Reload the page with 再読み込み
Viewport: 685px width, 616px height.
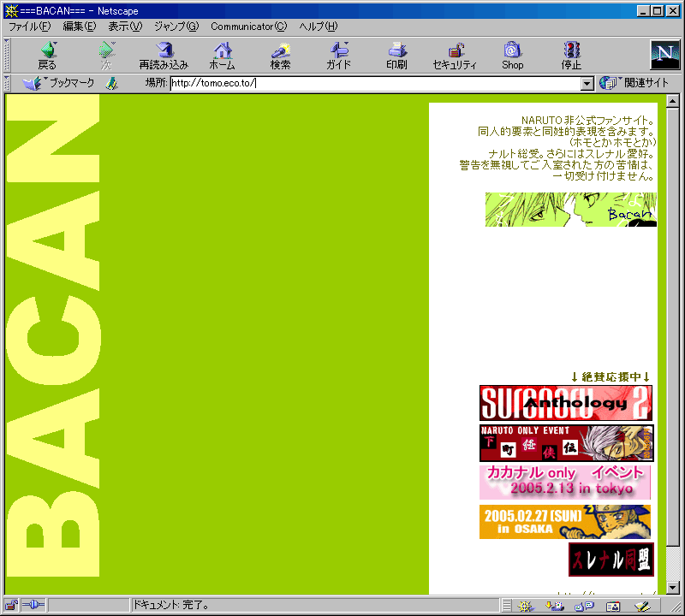point(164,56)
